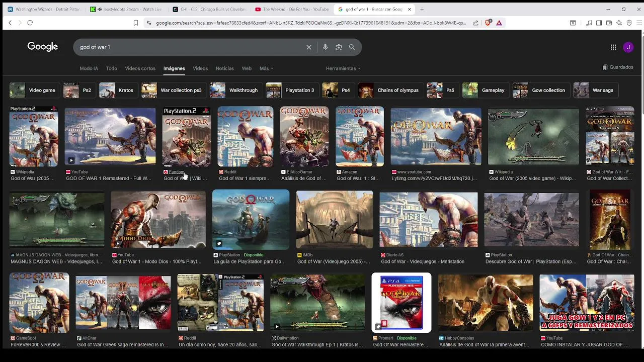The width and height of the screenshot is (644, 362).
Task: Open Guardados saved items
Action: click(618, 67)
